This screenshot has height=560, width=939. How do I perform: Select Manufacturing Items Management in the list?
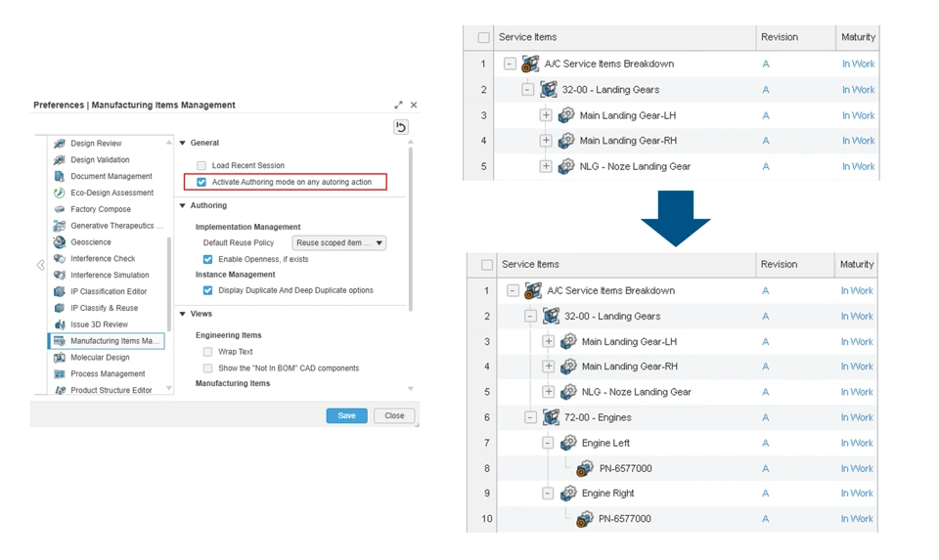click(x=106, y=341)
